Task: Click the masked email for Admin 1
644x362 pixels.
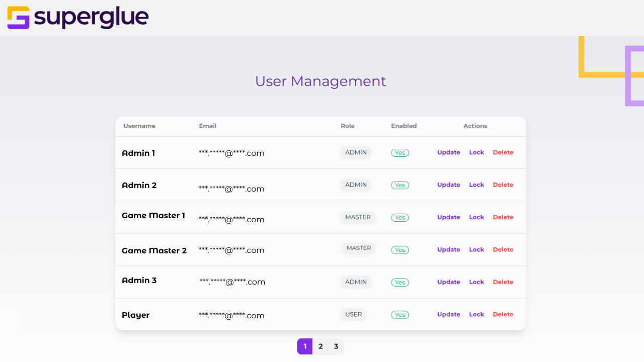Action: (231, 153)
